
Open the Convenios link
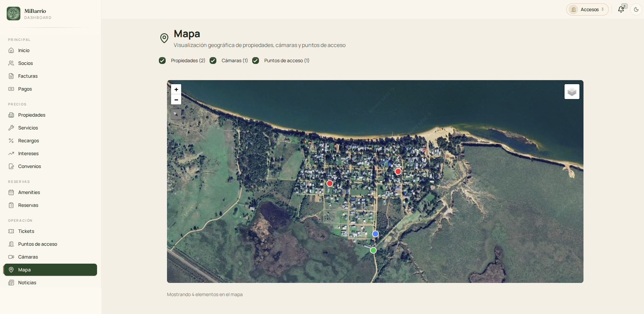(x=50, y=166)
